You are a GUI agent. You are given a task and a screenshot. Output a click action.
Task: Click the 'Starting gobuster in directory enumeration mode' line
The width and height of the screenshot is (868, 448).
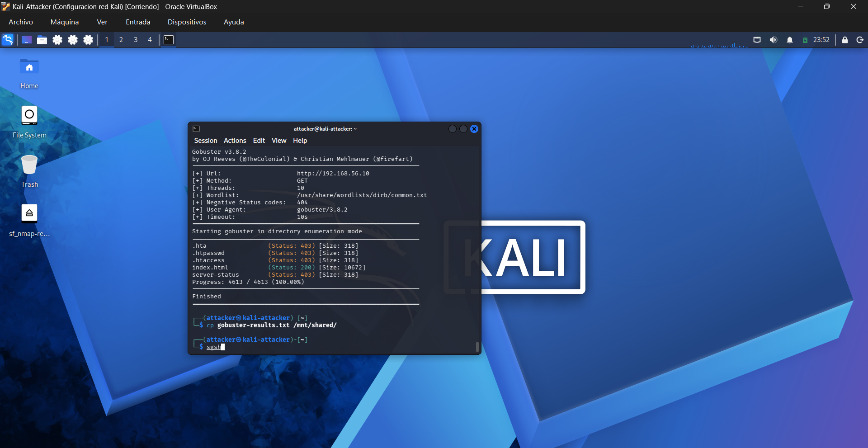click(x=277, y=231)
